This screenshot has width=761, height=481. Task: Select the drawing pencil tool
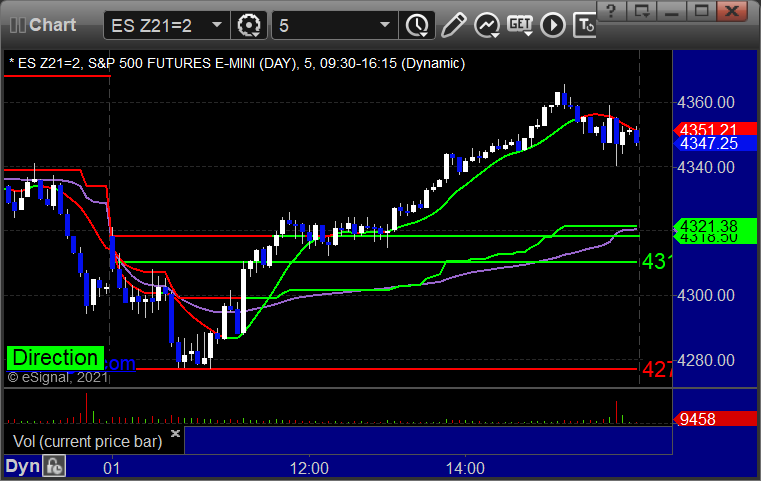(x=453, y=25)
